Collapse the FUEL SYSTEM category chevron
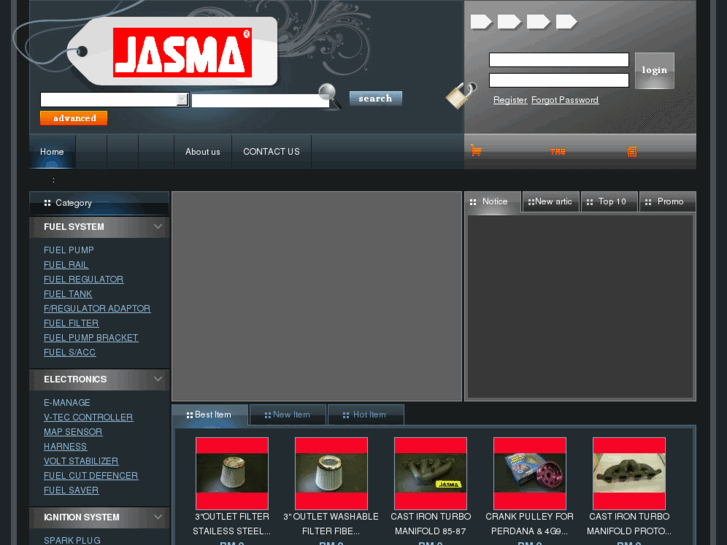 (158, 227)
